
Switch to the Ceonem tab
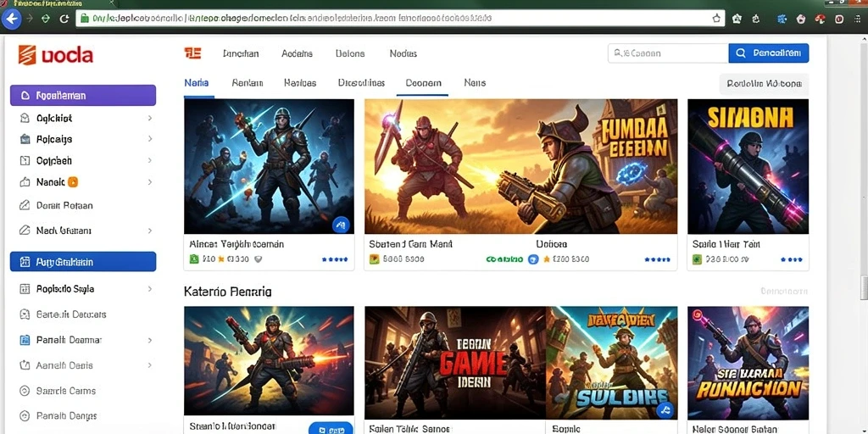coord(424,83)
